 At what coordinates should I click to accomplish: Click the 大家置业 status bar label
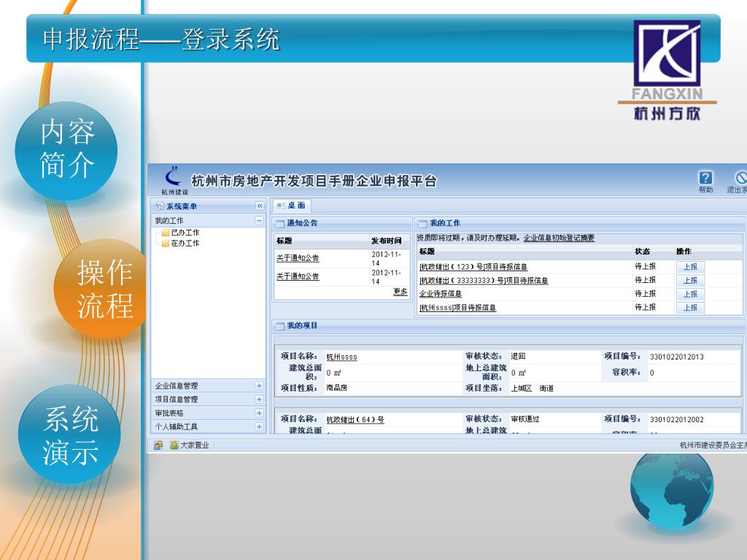coord(194,446)
